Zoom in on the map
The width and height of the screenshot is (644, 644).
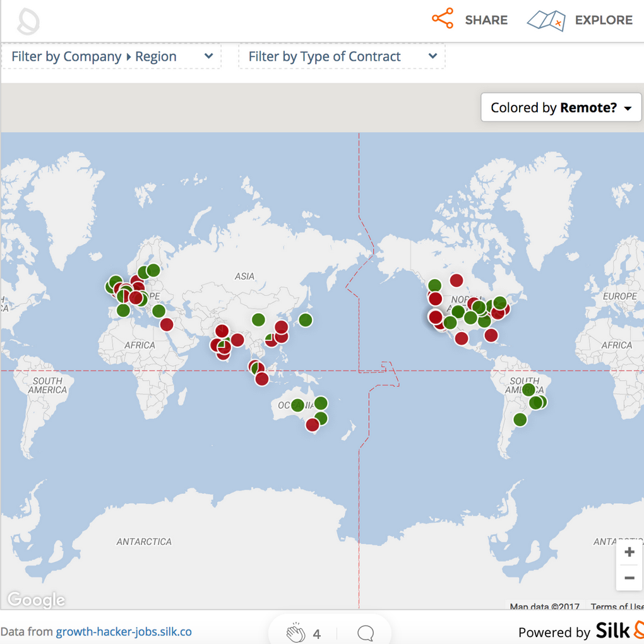pyautogui.click(x=629, y=553)
